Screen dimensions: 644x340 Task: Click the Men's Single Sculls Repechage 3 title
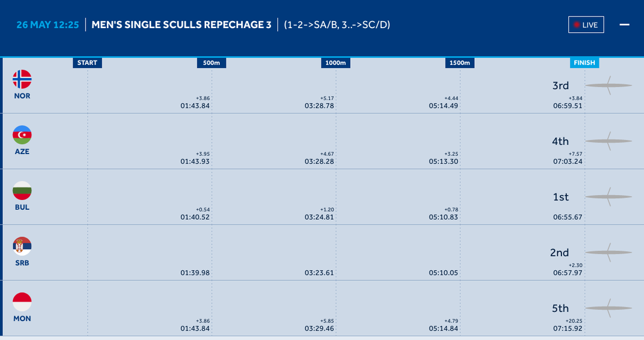click(181, 25)
